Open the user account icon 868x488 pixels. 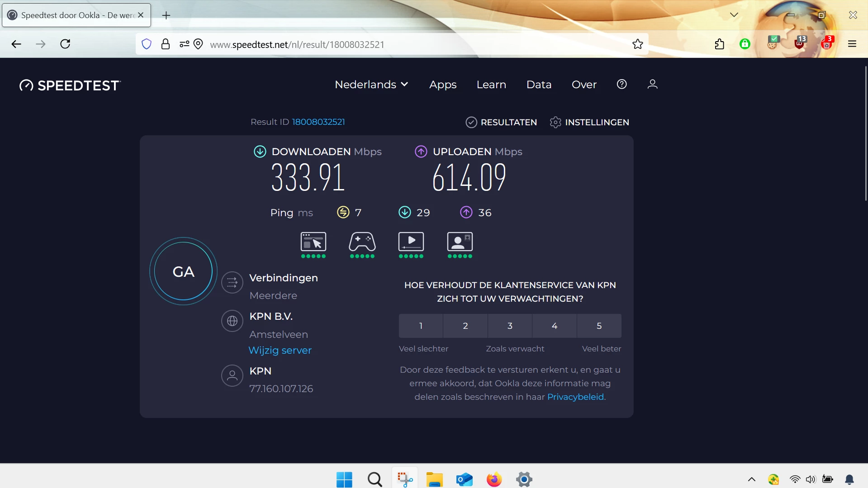tap(652, 84)
